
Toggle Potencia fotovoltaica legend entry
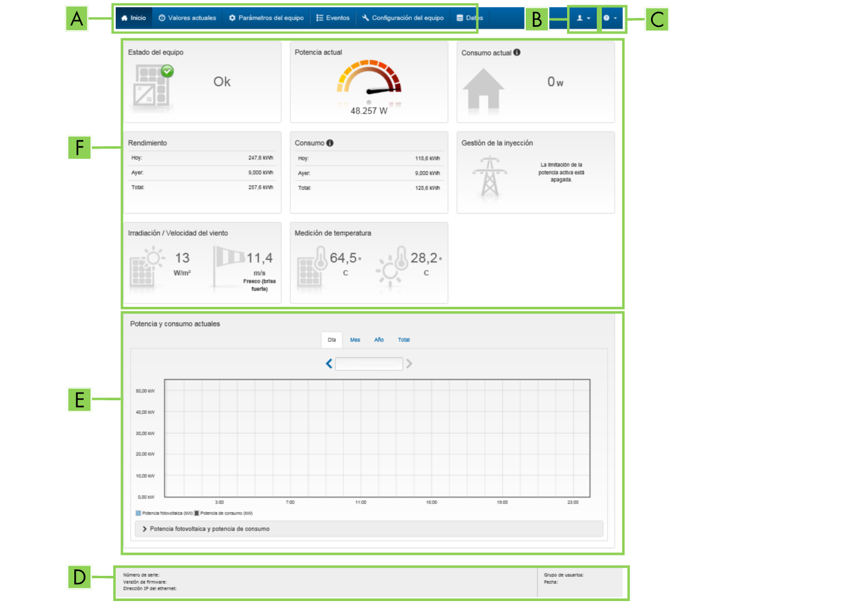(x=164, y=514)
